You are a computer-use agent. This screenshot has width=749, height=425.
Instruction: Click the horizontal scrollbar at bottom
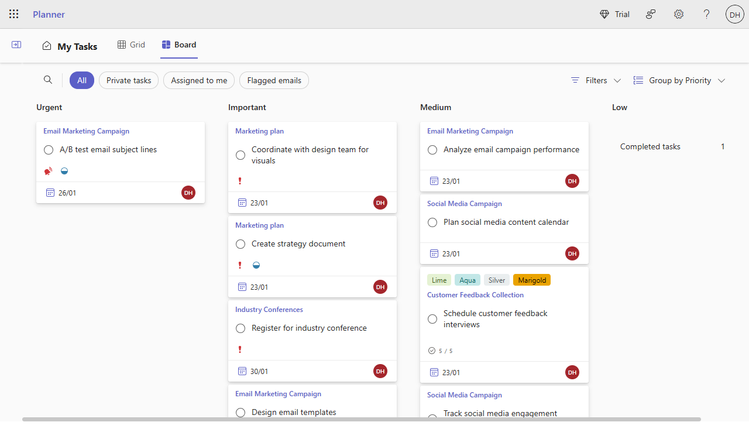click(x=360, y=419)
